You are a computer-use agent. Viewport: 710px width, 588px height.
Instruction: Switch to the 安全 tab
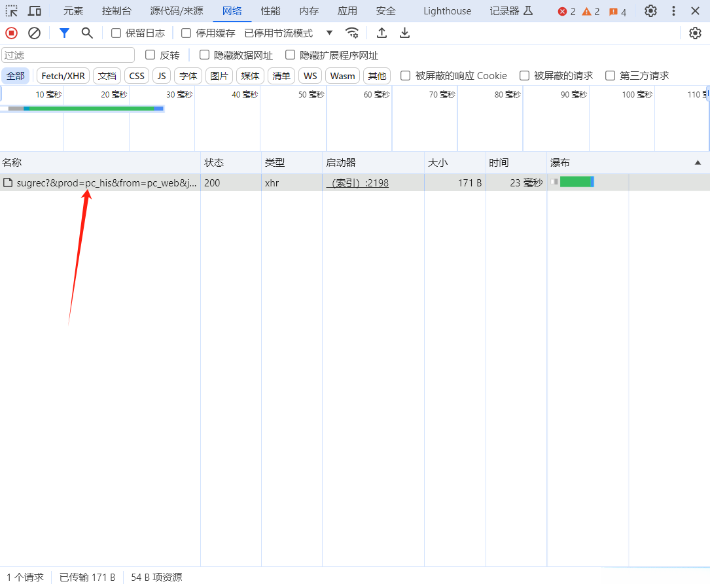point(386,11)
